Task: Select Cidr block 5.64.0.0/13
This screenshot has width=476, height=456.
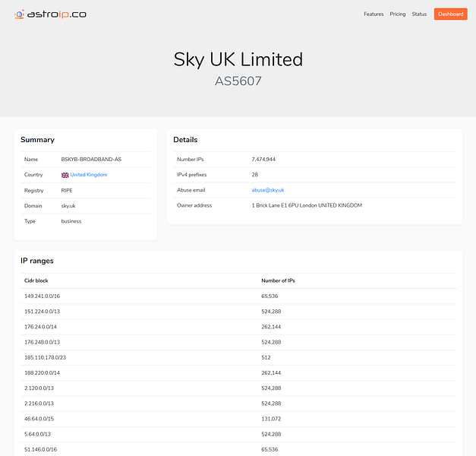Action: pyautogui.click(x=37, y=434)
